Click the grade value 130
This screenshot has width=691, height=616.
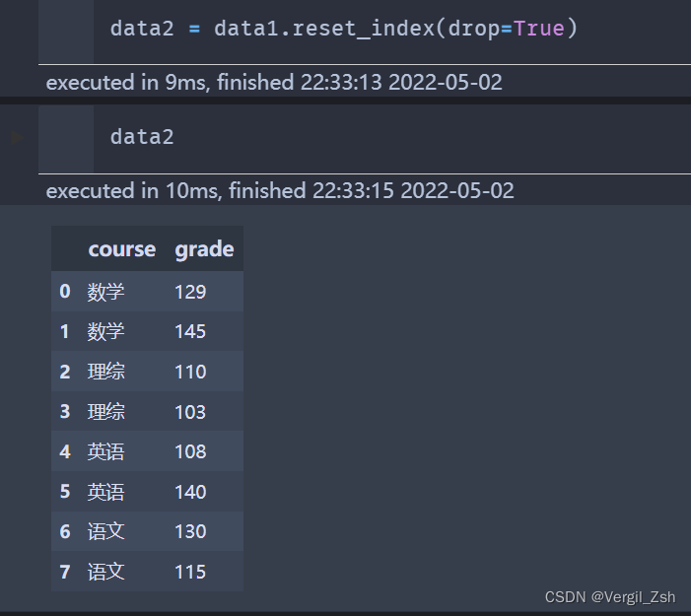pyautogui.click(x=190, y=531)
